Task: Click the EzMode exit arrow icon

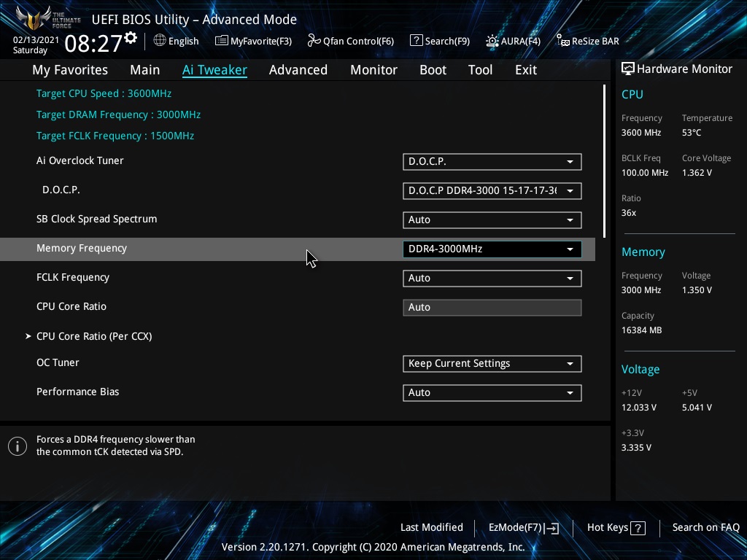Action: (x=551, y=528)
